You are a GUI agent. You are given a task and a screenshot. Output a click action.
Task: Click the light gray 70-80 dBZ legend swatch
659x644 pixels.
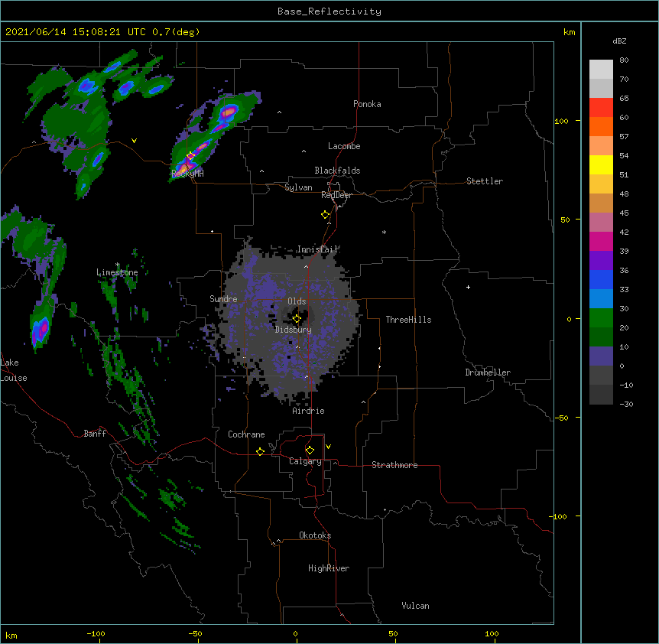pyautogui.click(x=601, y=70)
